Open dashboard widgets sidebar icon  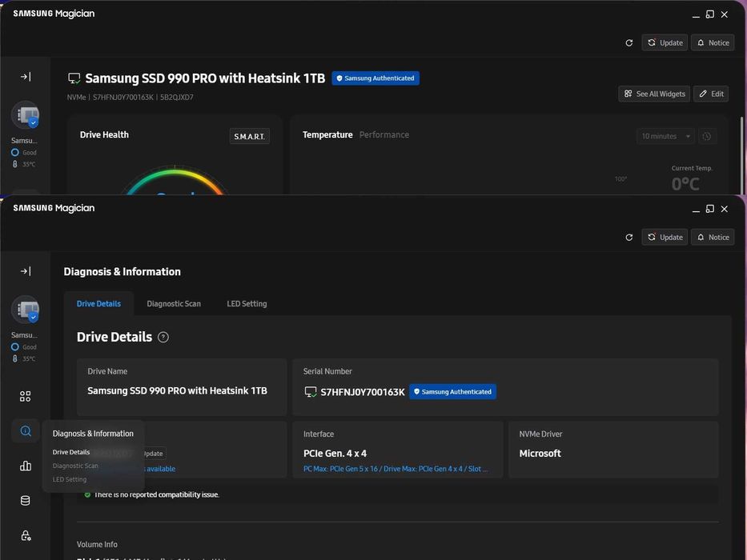pos(26,396)
